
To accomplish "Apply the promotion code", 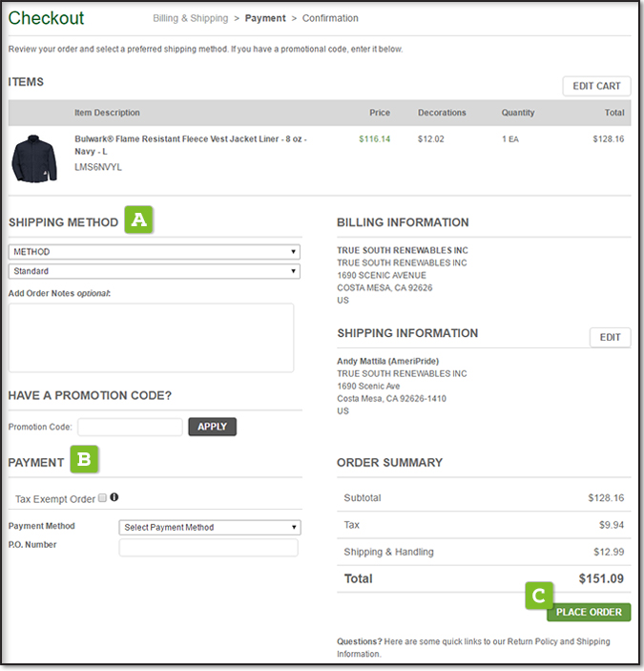I will point(212,427).
